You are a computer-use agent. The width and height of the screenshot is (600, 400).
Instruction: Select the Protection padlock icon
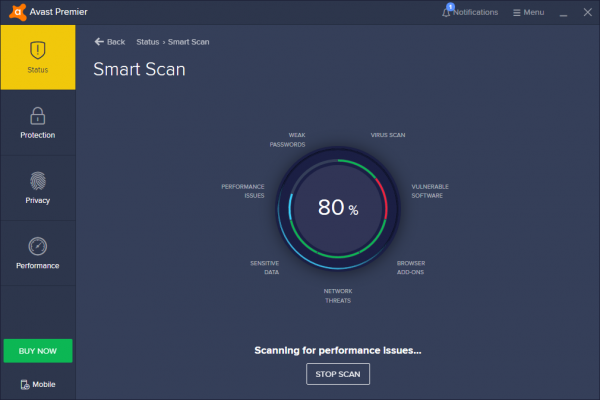(37, 115)
